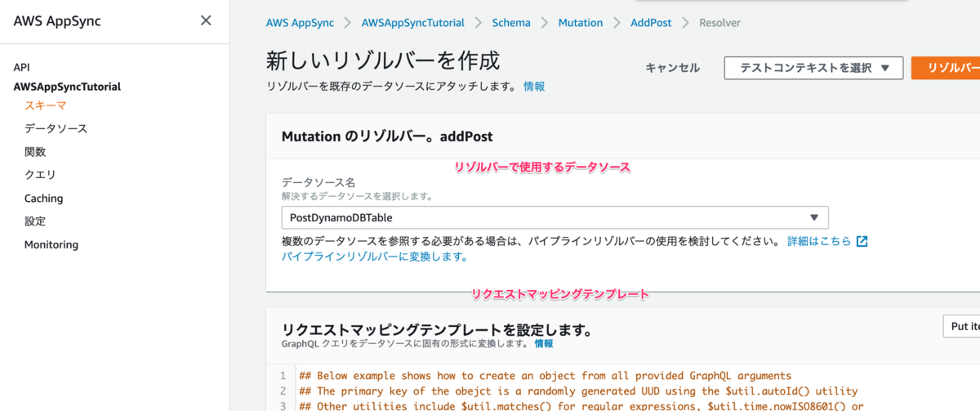Open the Put item template dropdown
This screenshot has height=411, width=980.
(x=961, y=326)
